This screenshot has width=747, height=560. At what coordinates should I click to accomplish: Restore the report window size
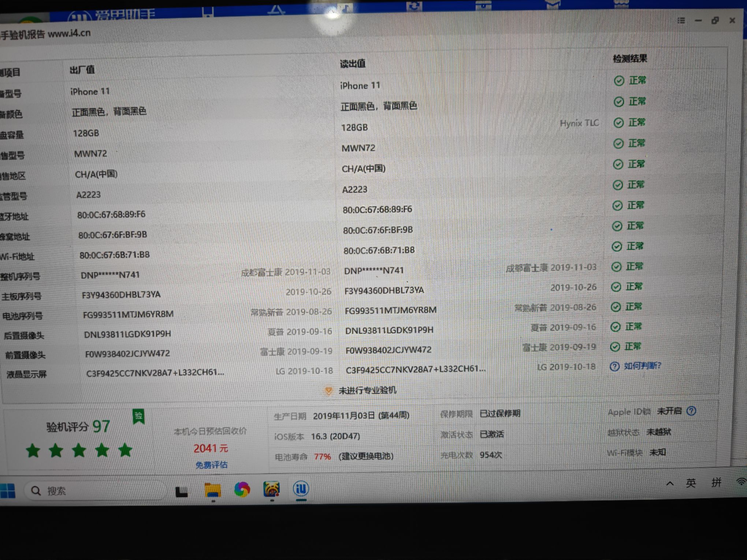click(x=715, y=20)
